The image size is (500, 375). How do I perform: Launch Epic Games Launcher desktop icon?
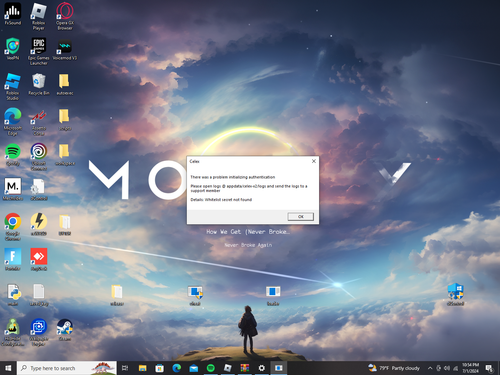click(39, 51)
